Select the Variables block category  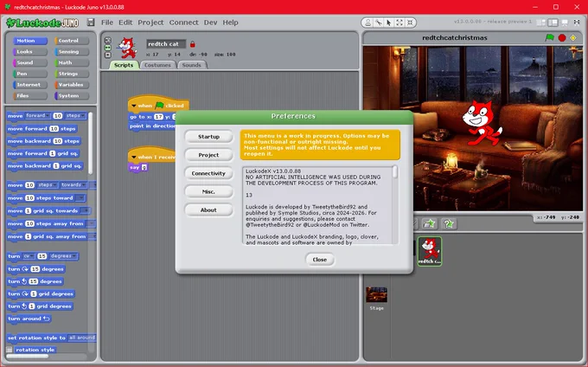[72, 85]
